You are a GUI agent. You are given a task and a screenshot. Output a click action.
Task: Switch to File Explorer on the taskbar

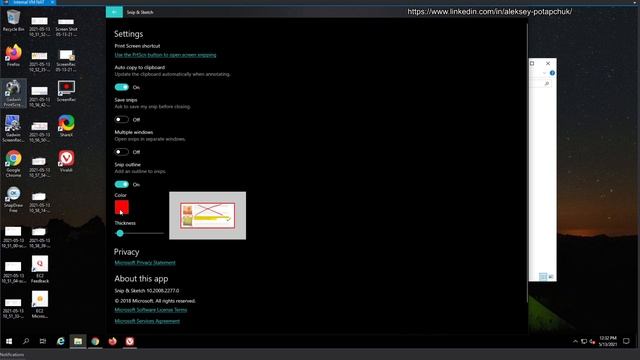pos(78,341)
